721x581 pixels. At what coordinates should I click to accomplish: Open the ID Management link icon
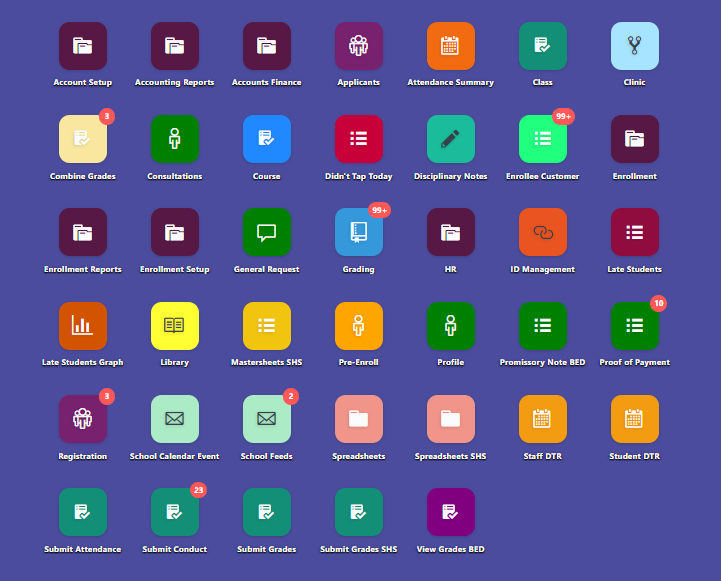coord(543,232)
